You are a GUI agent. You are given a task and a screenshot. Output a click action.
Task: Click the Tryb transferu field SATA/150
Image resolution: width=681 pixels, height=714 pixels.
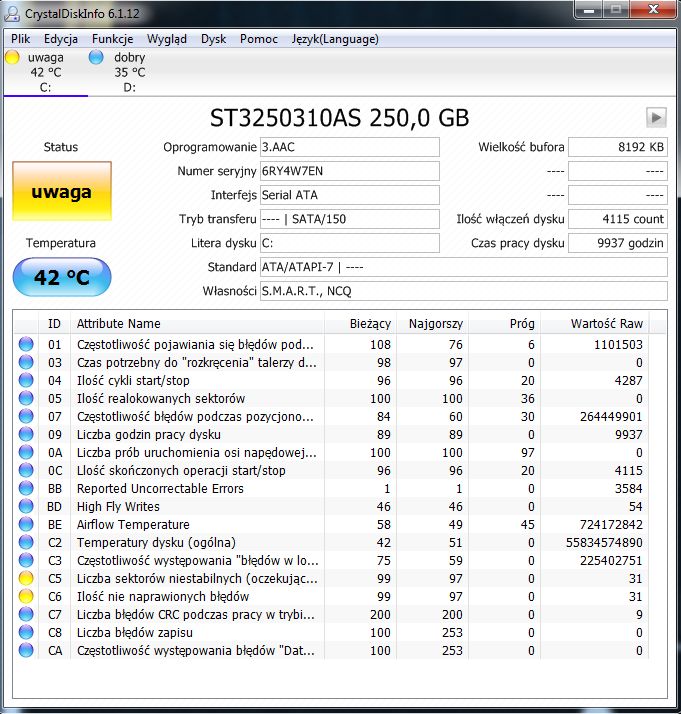[350, 219]
